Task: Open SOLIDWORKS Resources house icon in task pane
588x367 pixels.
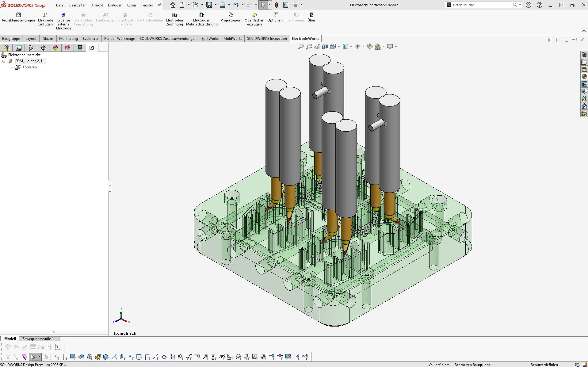Action: coord(584,106)
